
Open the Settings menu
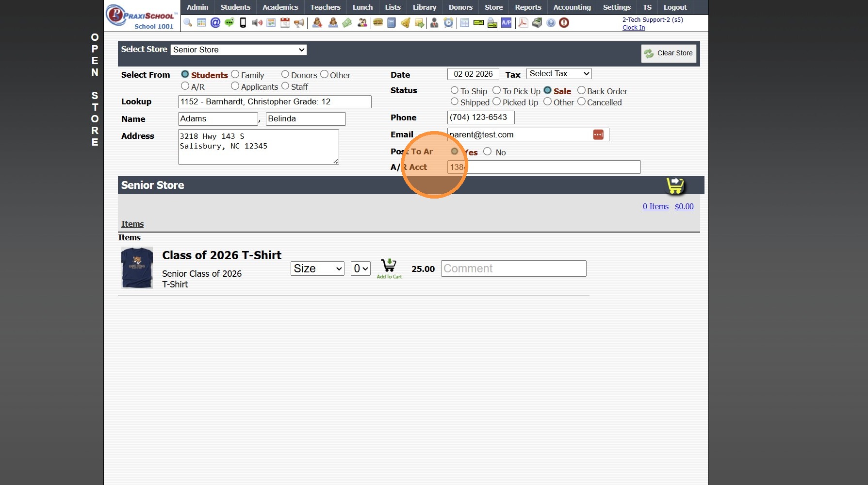pyautogui.click(x=617, y=7)
